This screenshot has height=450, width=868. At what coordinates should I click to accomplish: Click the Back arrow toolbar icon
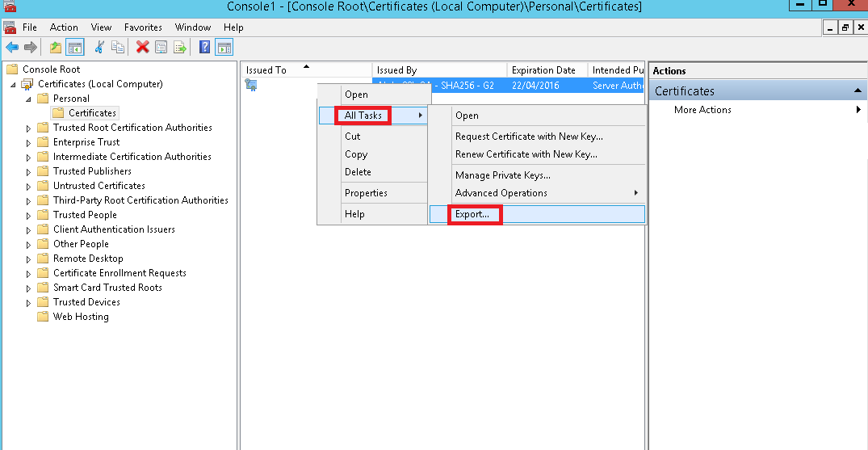point(12,47)
